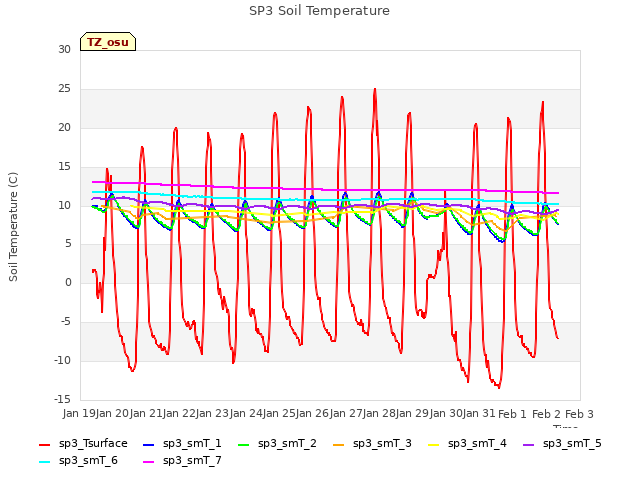
Task: Click the Feb 3 x-axis tick label
Action: pyautogui.click(x=579, y=414)
